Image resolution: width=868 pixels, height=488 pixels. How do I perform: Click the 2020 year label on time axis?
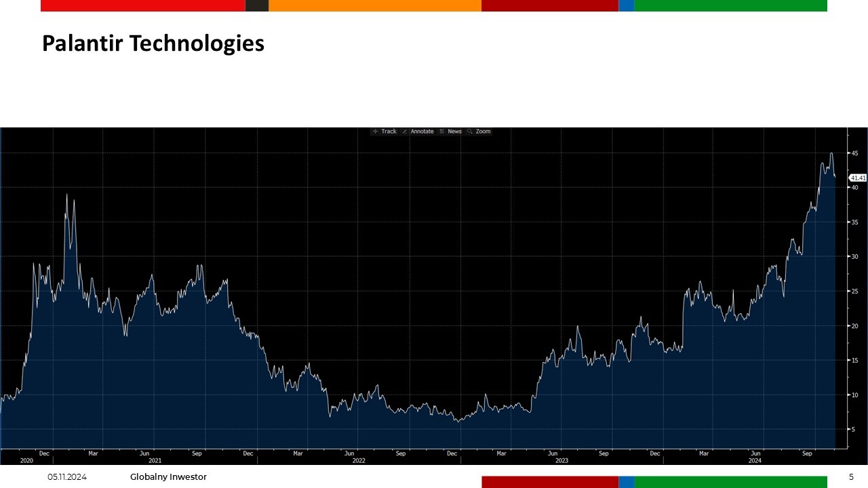(x=26, y=460)
